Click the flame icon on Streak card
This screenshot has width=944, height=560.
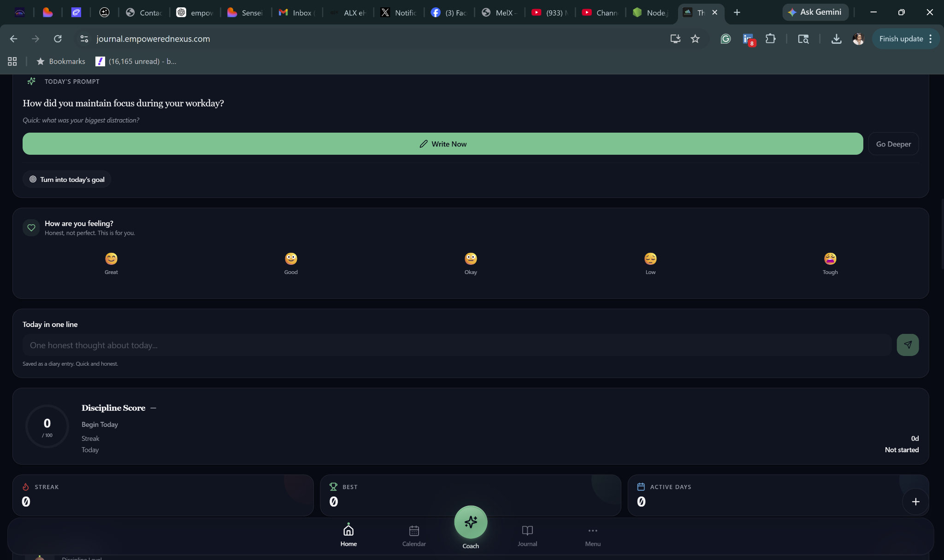(x=26, y=487)
